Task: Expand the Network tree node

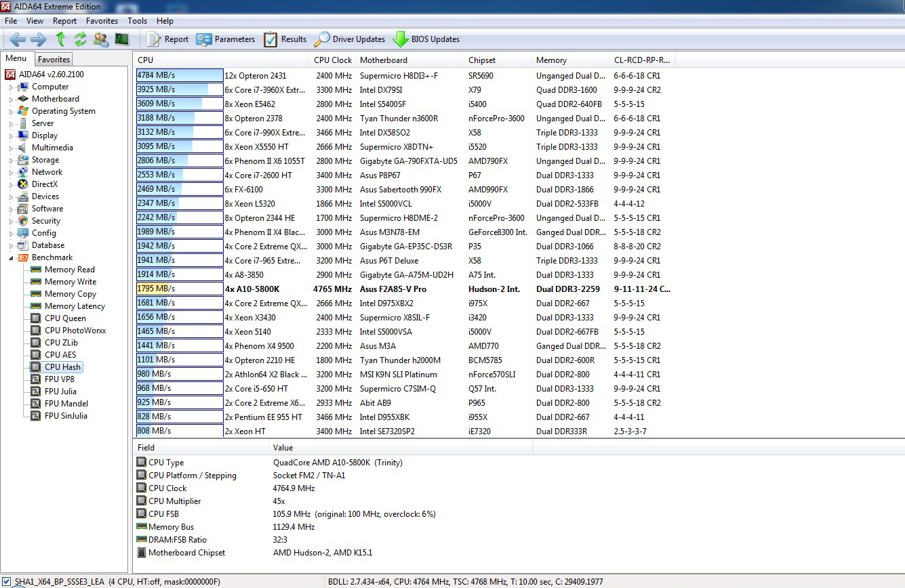Action: [10, 173]
